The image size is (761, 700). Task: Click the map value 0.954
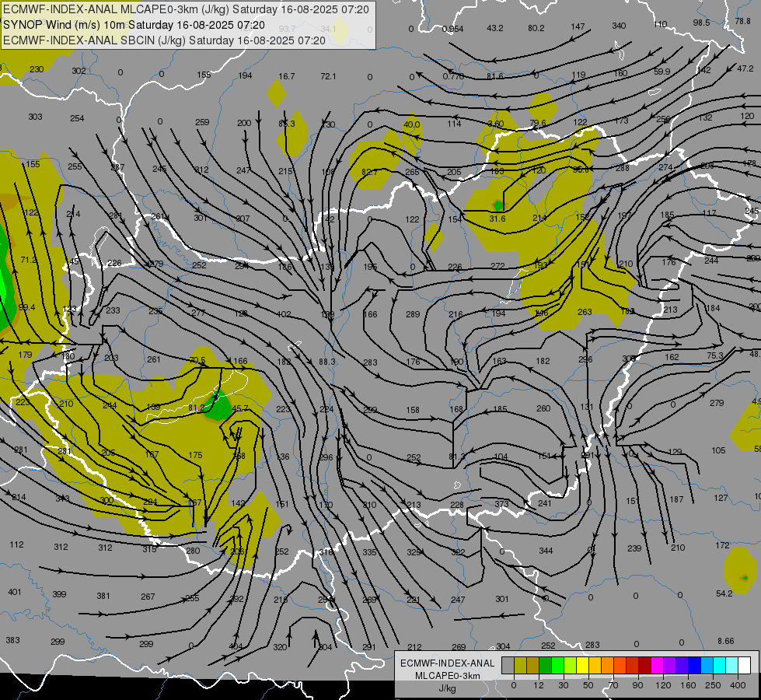(453, 29)
